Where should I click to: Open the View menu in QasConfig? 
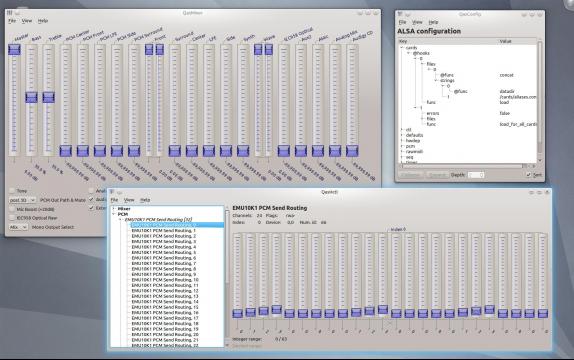tap(417, 22)
